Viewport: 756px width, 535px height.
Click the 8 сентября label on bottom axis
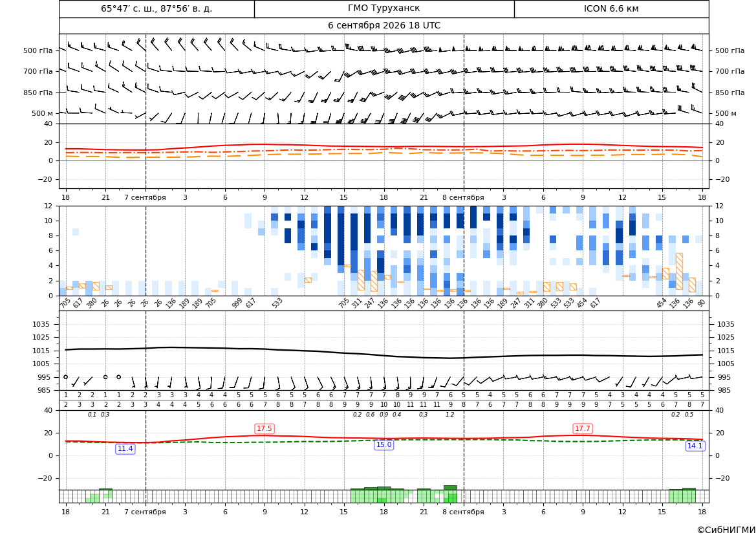463,512
